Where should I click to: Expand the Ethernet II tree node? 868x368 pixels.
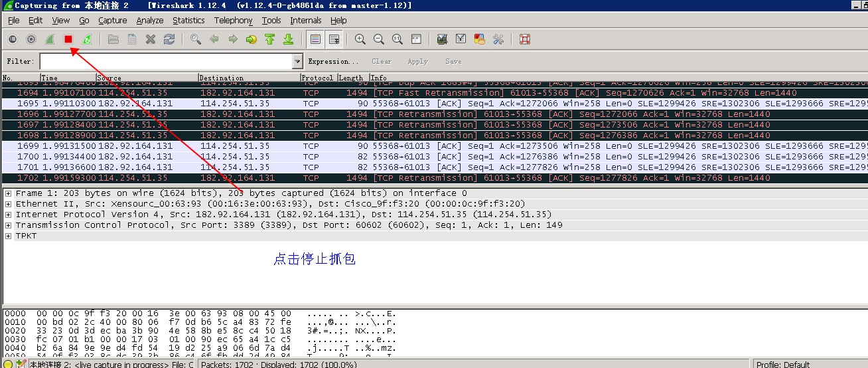8,204
